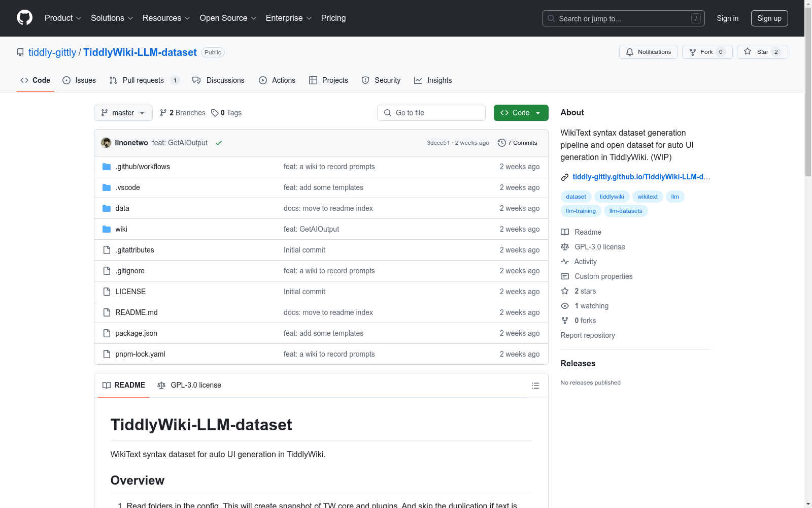Screen dimensions: 812x508
Task: Open the Product menu
Action: coord(63,18)
